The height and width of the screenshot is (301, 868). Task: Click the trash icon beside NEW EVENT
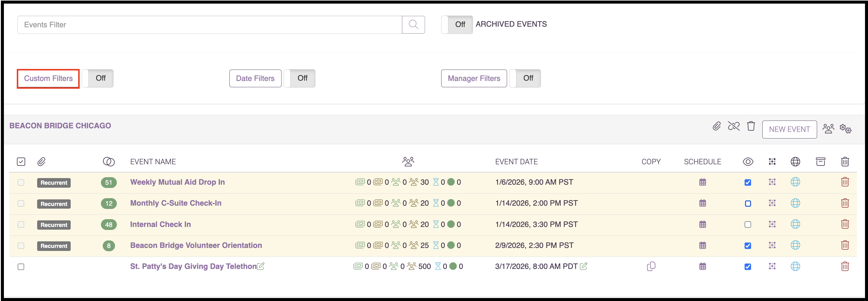pyautogui.click(x=751, y=126)
